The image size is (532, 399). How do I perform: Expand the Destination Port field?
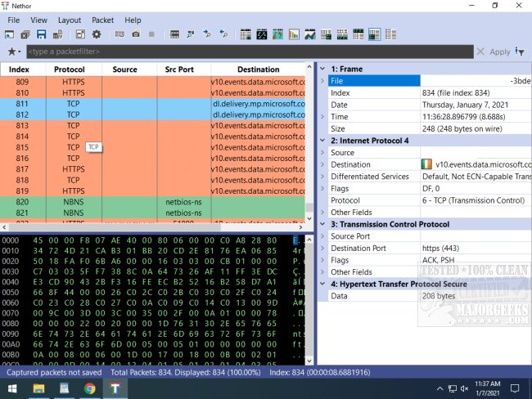[322, 248]
